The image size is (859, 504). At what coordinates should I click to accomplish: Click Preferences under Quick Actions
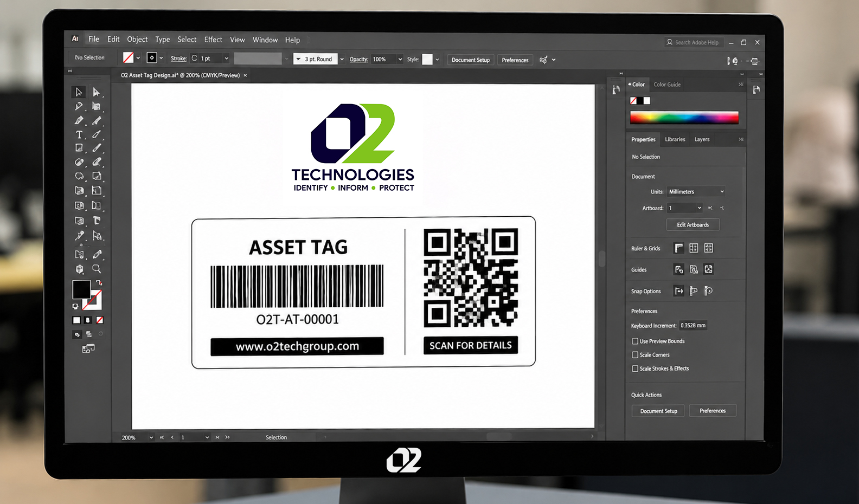coord(713,411)
